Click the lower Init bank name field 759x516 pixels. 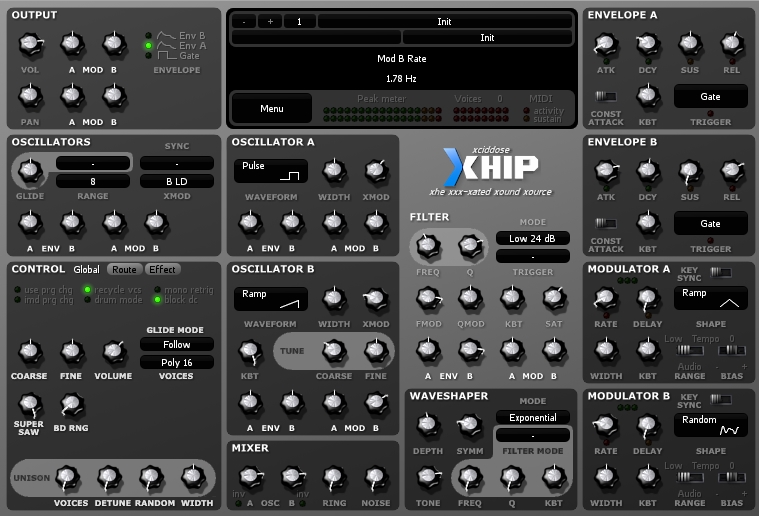(487, 37)
